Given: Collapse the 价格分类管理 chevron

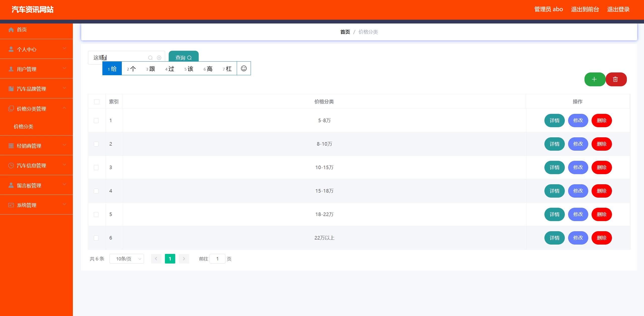Looking at the screenshot, I should 65,108.
